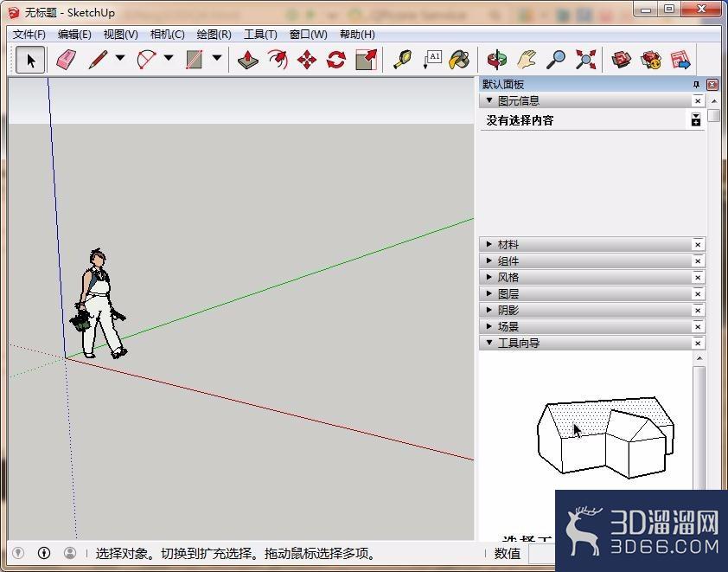The image size is (728, 572).
Task: Expand the 图层 panel
Action: click(489, 293)
